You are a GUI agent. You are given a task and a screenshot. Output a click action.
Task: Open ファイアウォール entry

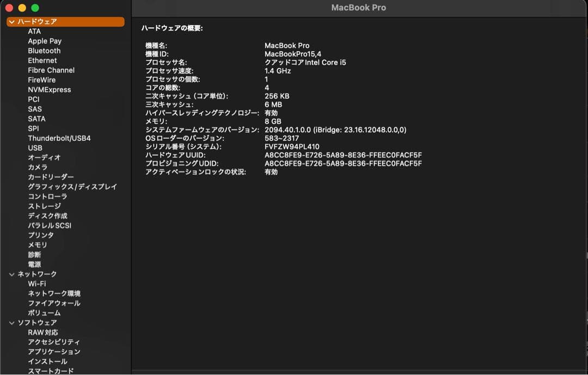pyautogui.click(x=54, y=304)
